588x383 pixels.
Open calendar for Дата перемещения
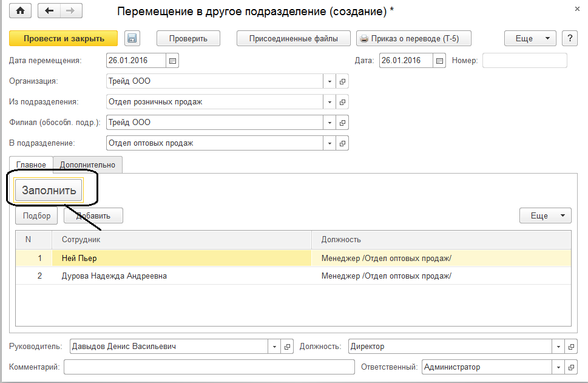(x=172, y=61)
